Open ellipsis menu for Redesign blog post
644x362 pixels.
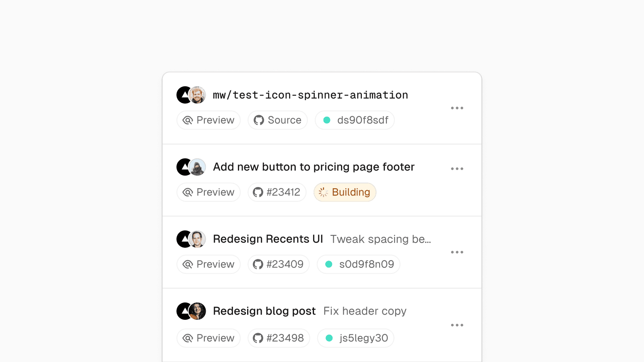coord(457,325)
